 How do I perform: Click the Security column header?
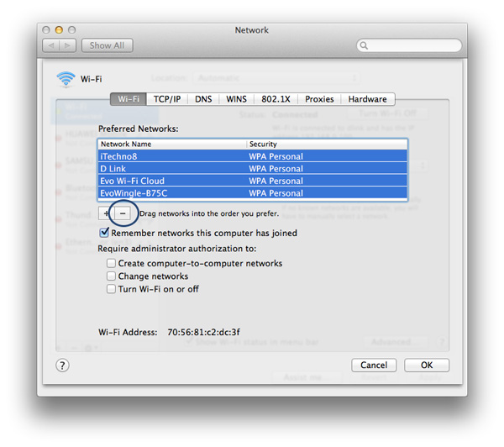click(327, 144)
